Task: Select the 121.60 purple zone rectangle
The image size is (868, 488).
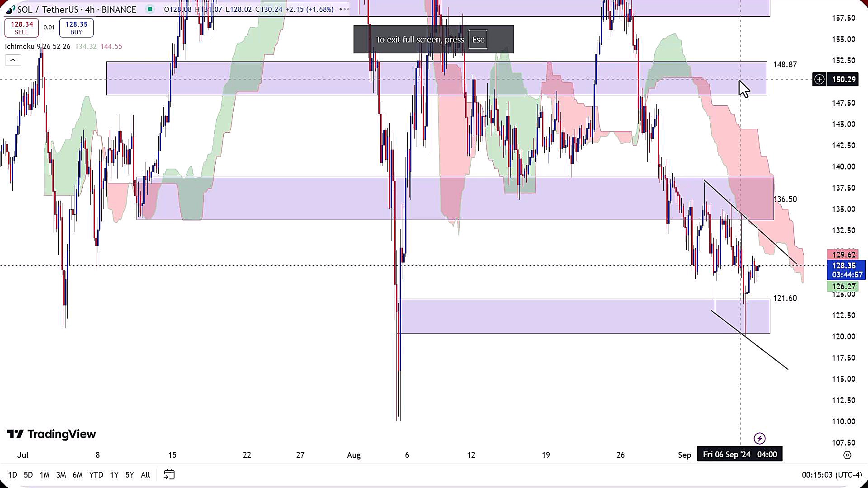Action: tap(584, 316)
